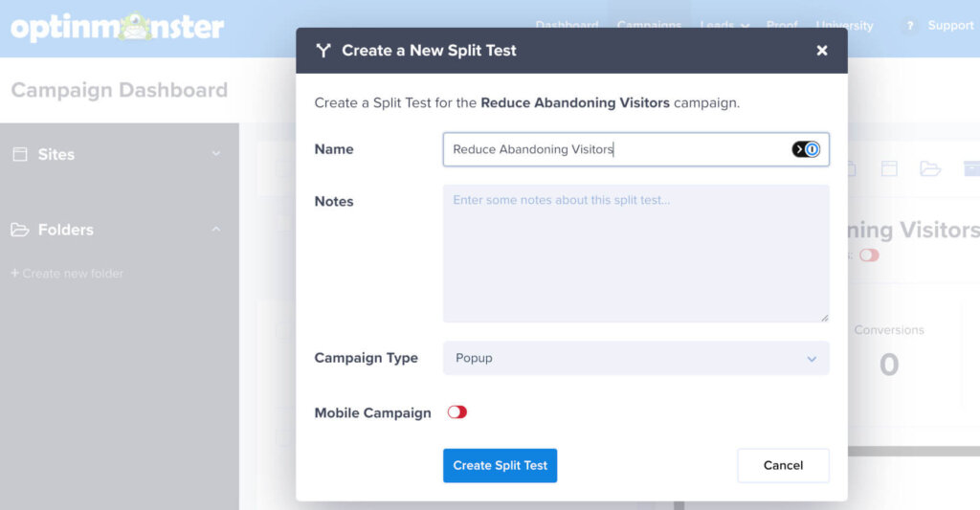The width and height of the screenshot is (980, 510).
Task: Click the Sites sidebar label
Action: coord(56,154)
